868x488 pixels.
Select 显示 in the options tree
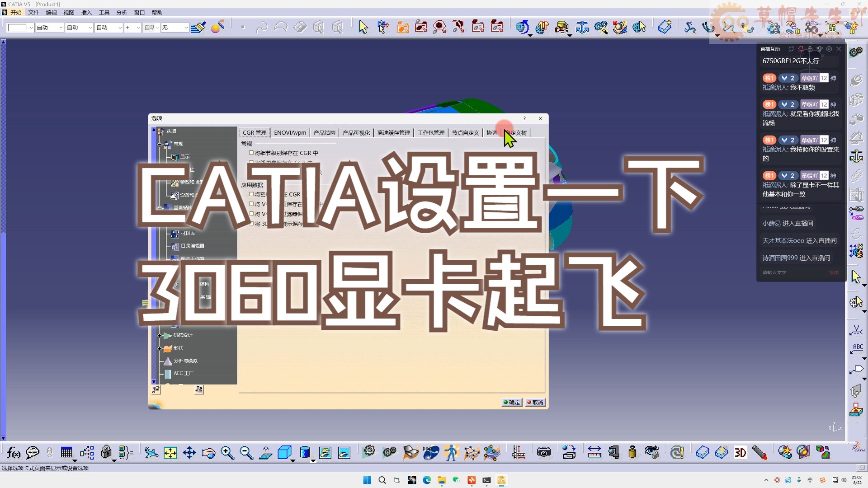point(185,157)
